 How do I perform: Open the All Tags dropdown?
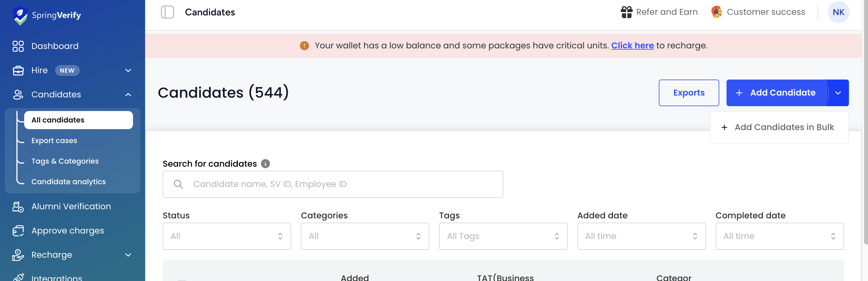(x=503, y=236)
